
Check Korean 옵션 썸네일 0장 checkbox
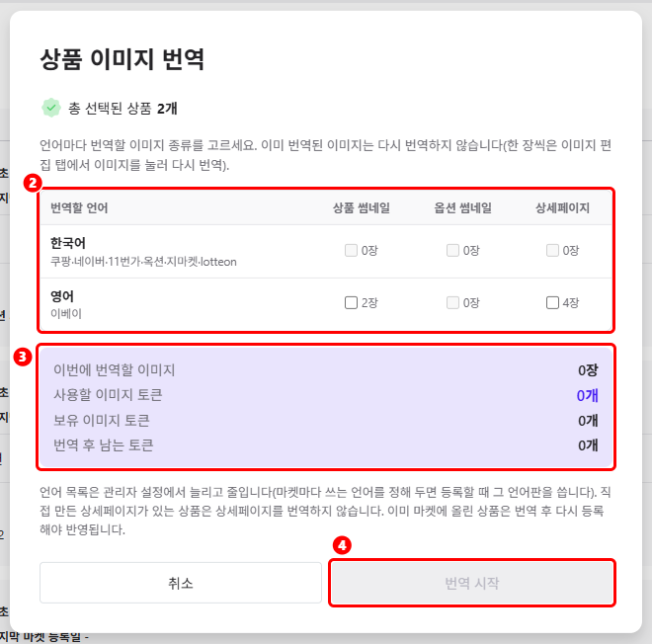(452, 250)
